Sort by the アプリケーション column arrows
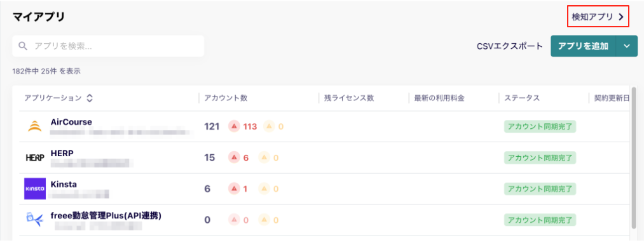 pyautogui.click(x=90, y=98)
